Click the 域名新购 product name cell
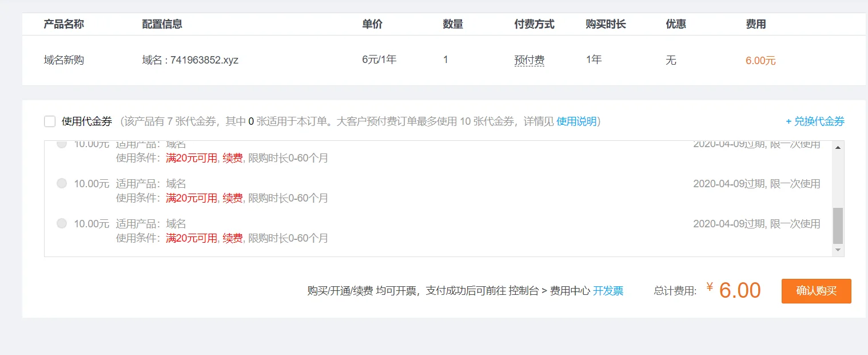The width and height of the screenshot is (868, 355). tap(64, 60)
